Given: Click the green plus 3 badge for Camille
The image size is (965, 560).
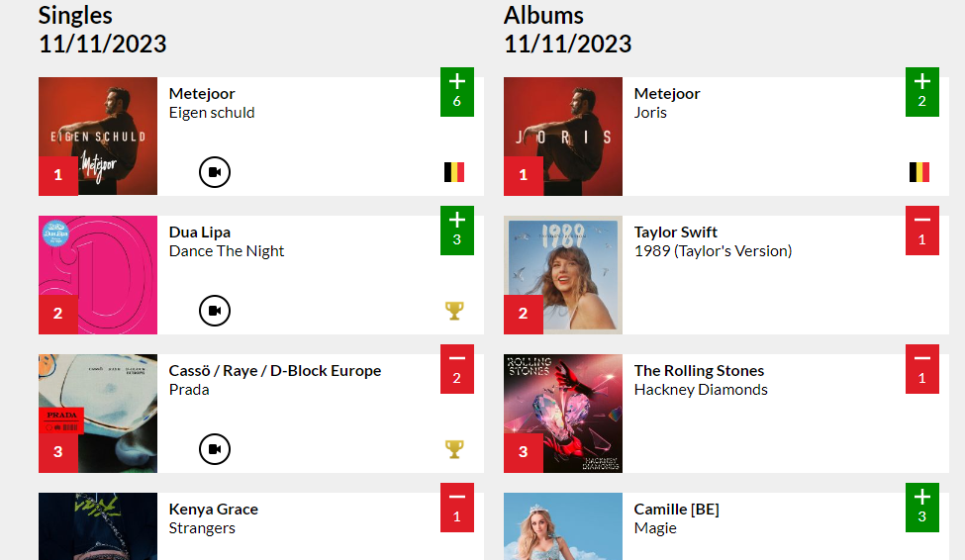Looking at the screenshot, I should [x=921, y=508].
